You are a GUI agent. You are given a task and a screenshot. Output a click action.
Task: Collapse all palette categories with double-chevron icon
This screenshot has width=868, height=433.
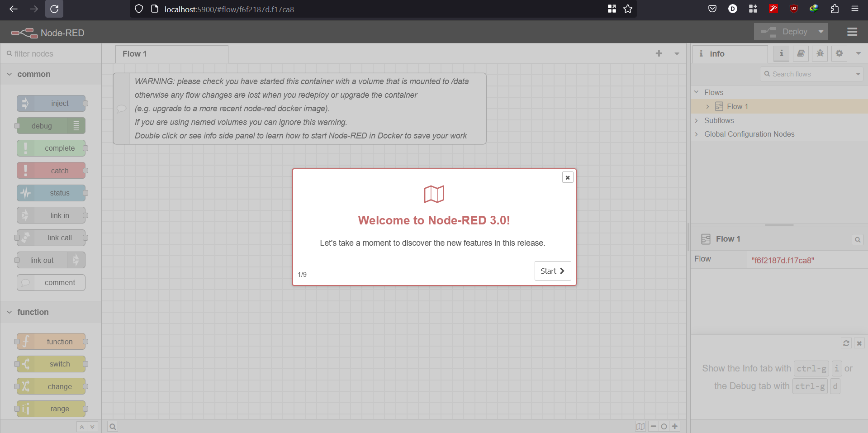(81, 426)
